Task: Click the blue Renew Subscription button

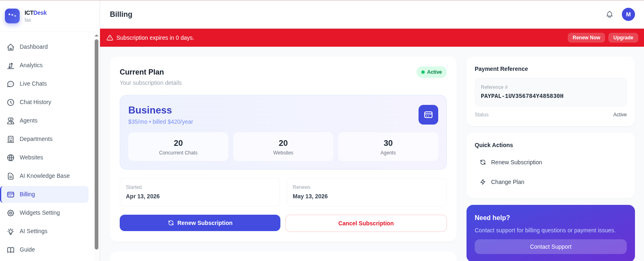Action: pos(200,223)
